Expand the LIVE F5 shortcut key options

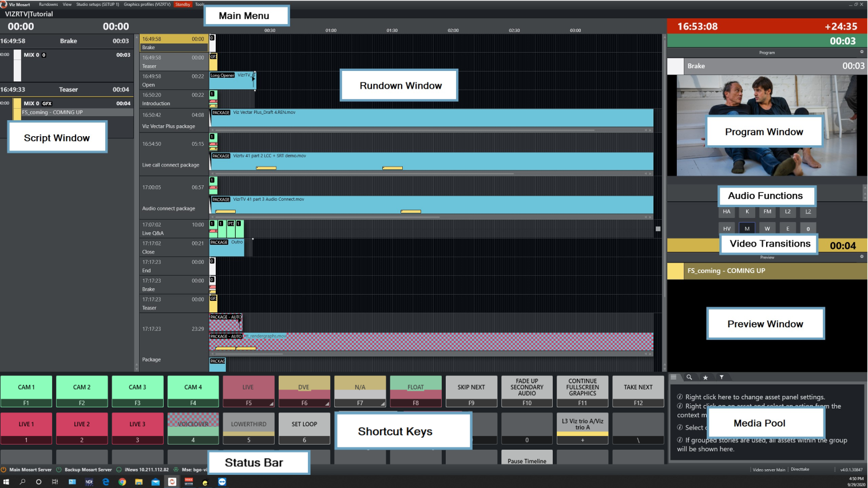271,404
